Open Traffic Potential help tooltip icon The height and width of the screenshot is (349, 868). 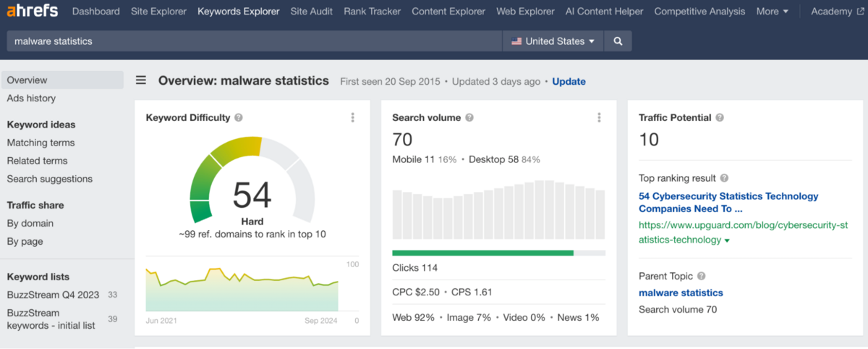coord(720,117)
